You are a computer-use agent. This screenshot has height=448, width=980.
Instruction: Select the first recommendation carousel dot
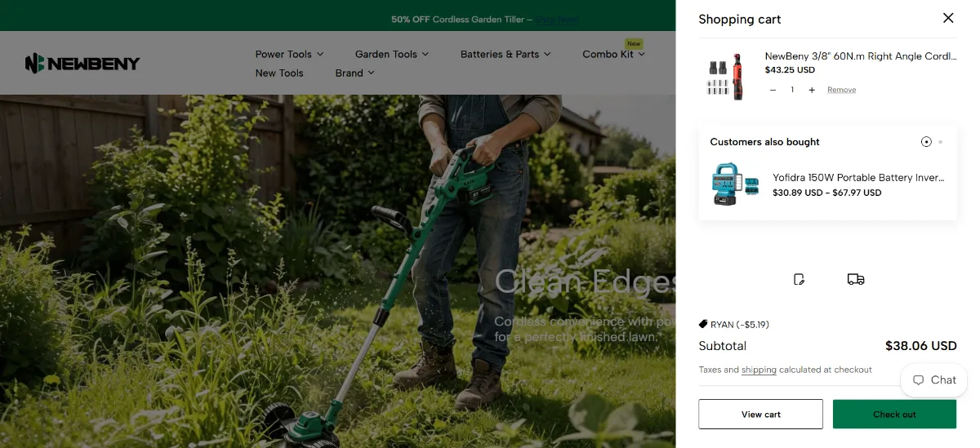[x=926, y=142]
